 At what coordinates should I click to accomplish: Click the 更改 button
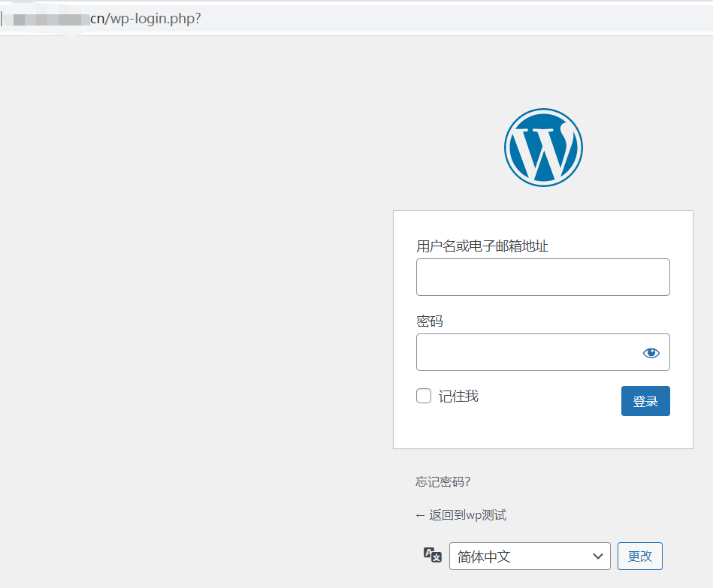click(x=640, y=556)
